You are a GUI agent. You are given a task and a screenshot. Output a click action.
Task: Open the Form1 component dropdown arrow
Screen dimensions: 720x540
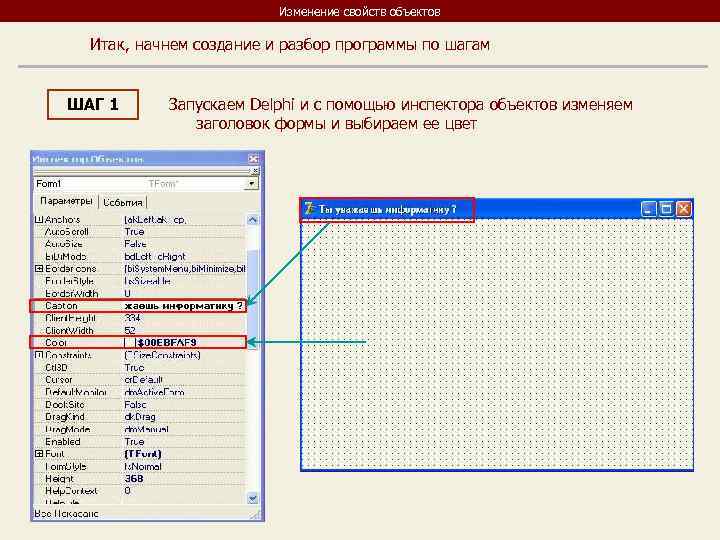click(251, 184)
